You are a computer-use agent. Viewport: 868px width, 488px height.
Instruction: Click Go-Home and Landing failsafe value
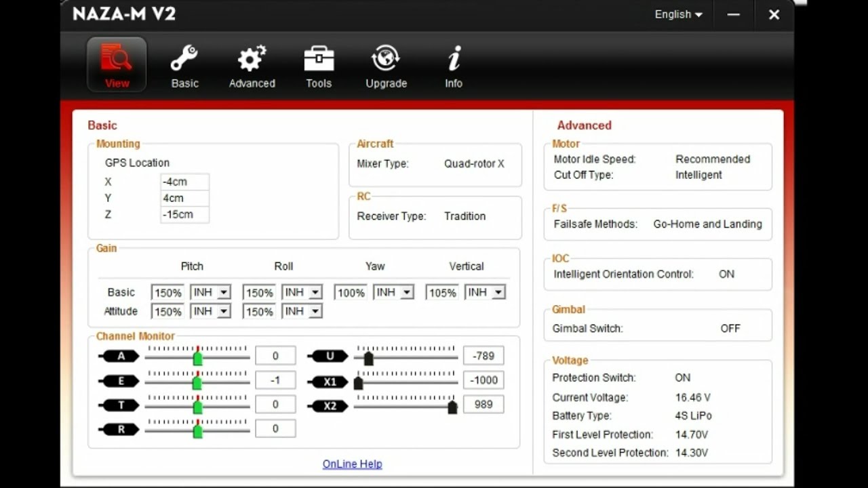tap(707, 224)
